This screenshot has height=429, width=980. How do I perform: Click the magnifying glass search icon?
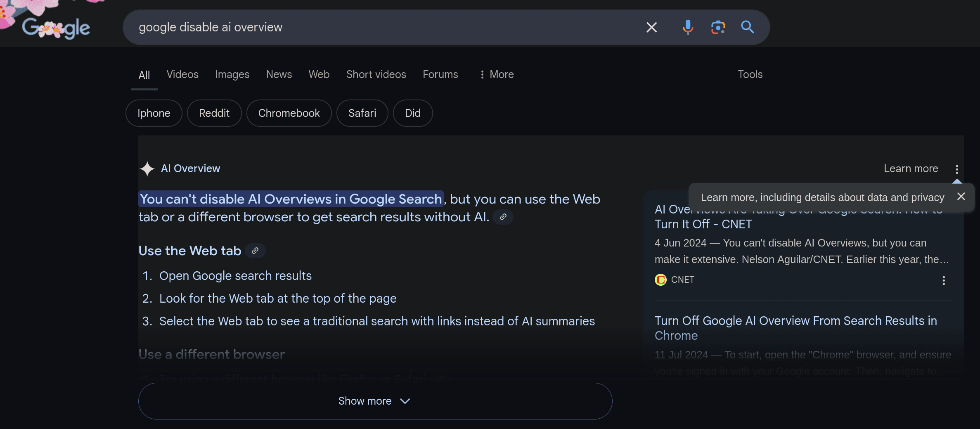[x=747, y=27]
